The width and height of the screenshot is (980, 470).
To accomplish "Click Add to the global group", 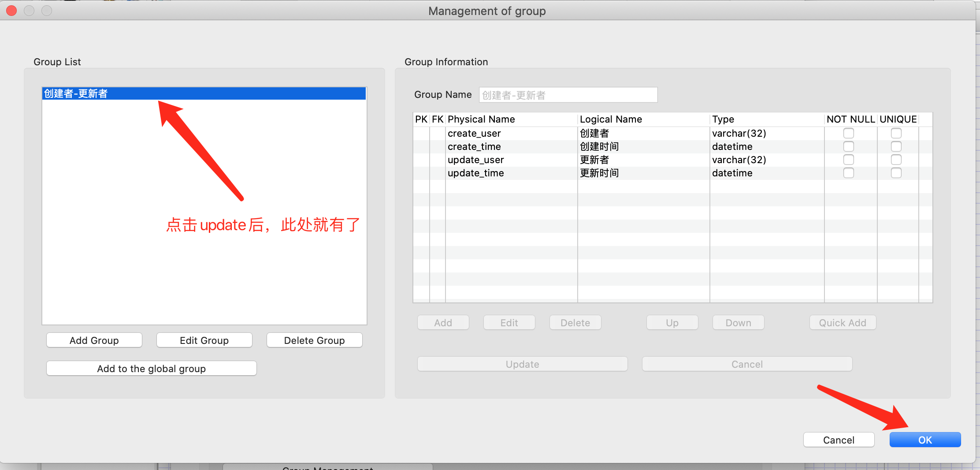I will click(x=151, y=369).
